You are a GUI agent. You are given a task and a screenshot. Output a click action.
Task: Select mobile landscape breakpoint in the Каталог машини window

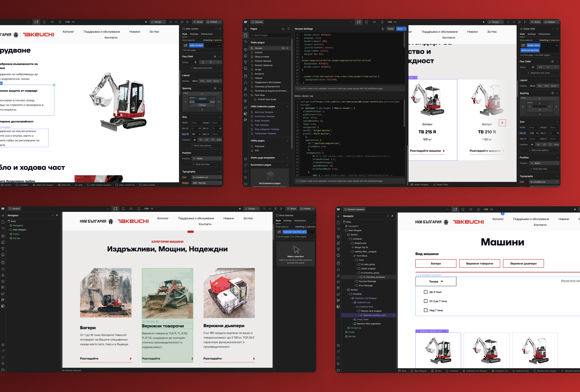(471, 209)
